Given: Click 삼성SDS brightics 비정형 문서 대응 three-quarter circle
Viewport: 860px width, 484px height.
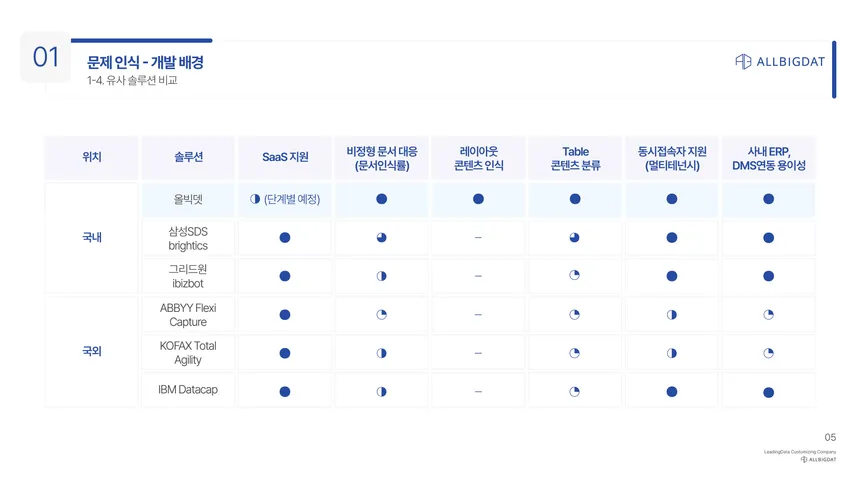Looking at the screenshot, I should pos(382,238).
